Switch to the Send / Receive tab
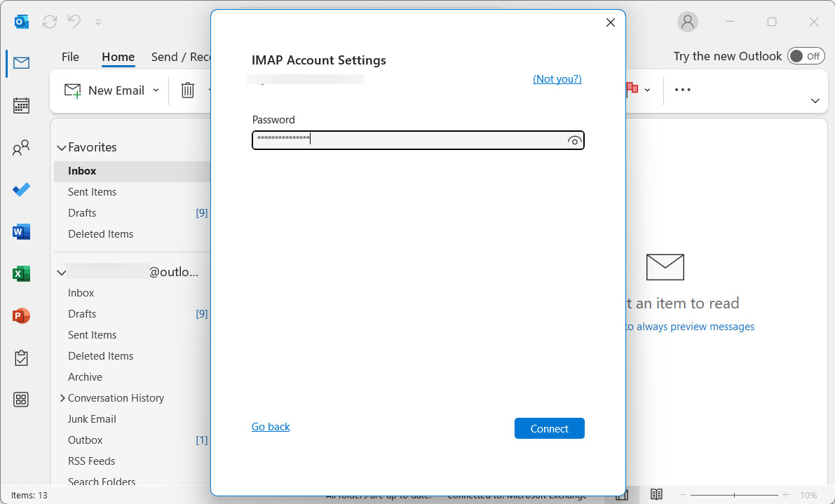 184,57
